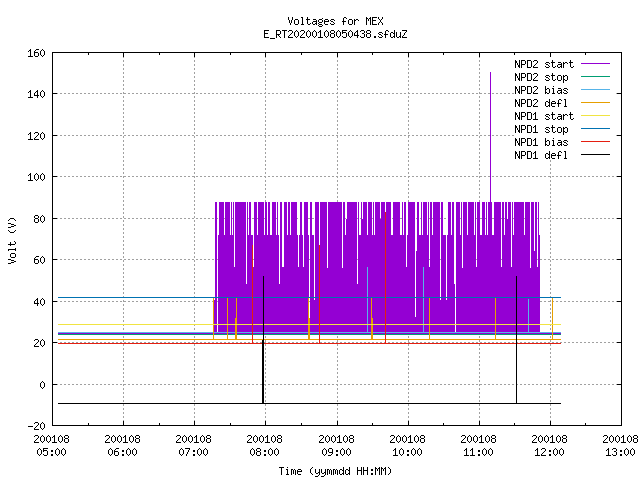
Task: Click red line sample for NPD1 bias
Action: (x=596, y=142)
